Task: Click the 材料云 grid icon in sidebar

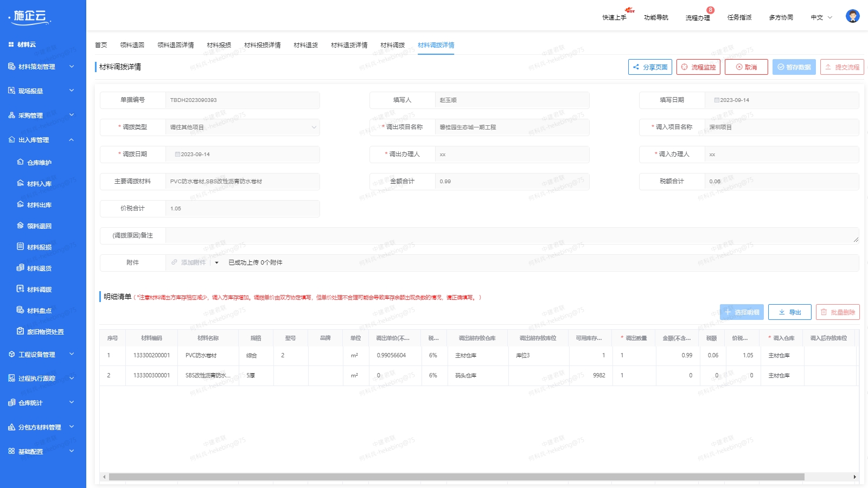Action: 11,44
